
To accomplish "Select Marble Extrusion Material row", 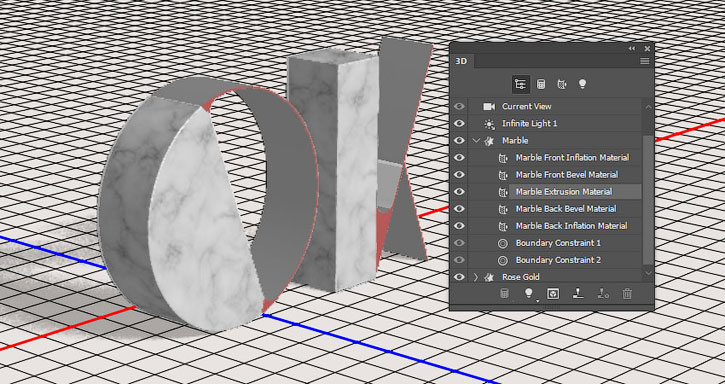I will point(555,192).
